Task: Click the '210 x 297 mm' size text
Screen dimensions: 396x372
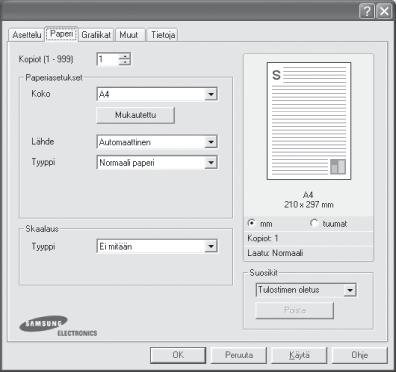Action: (x=309, y=205)
